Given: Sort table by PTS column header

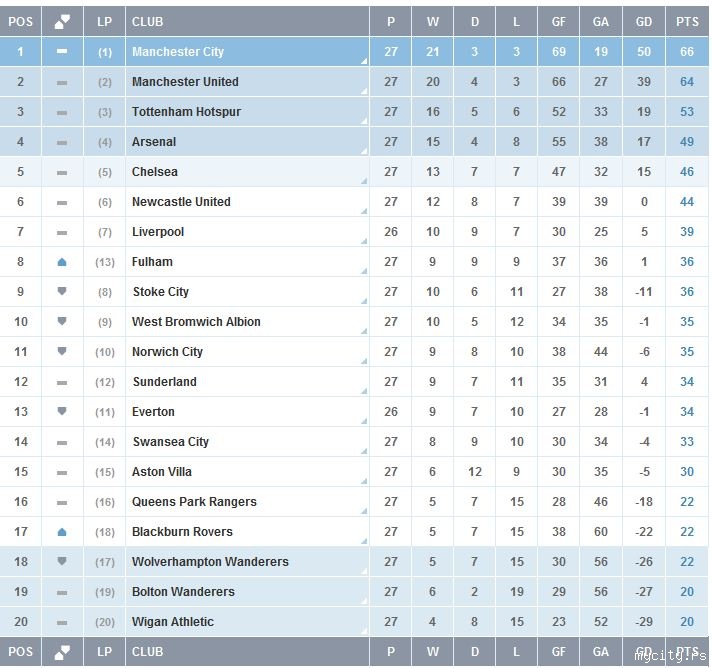Looking at the screenshot, I should pos(687,21).
